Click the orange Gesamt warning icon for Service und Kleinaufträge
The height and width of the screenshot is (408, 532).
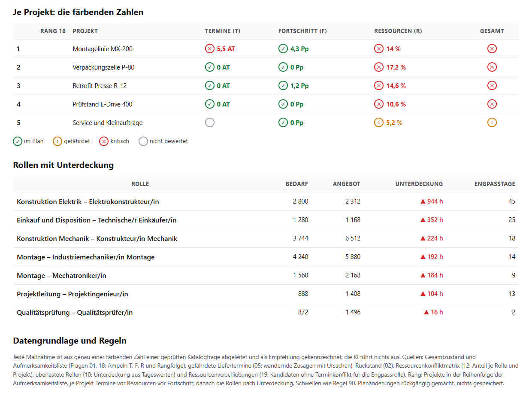(x=492, y=122)
